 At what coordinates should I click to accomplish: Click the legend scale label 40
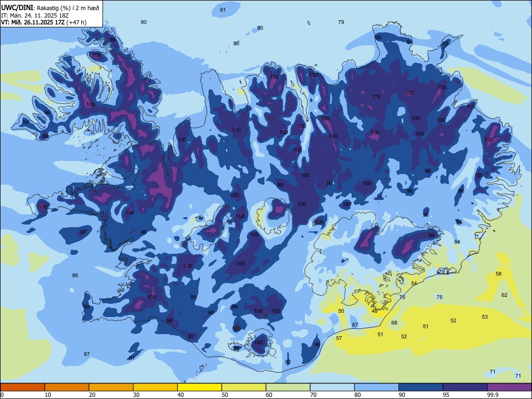pos(181,395)
